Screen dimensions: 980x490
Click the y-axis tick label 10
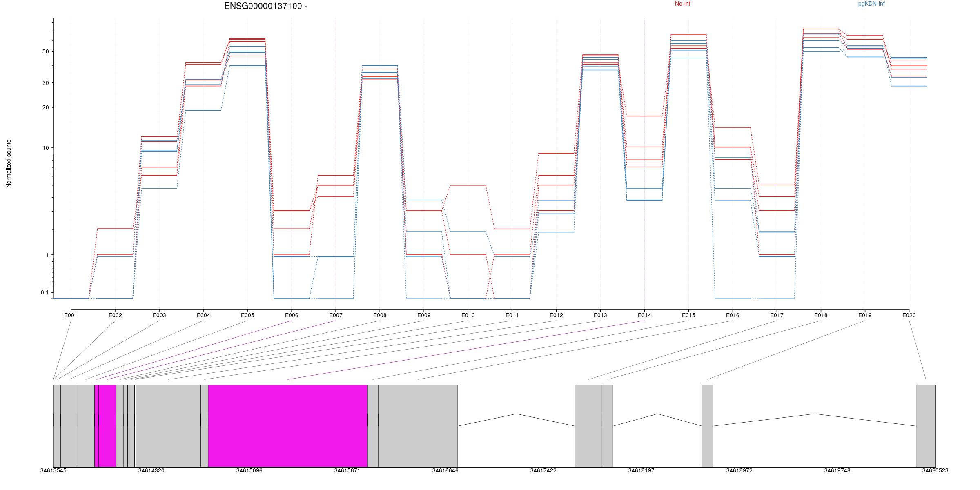tap(45, 148)
